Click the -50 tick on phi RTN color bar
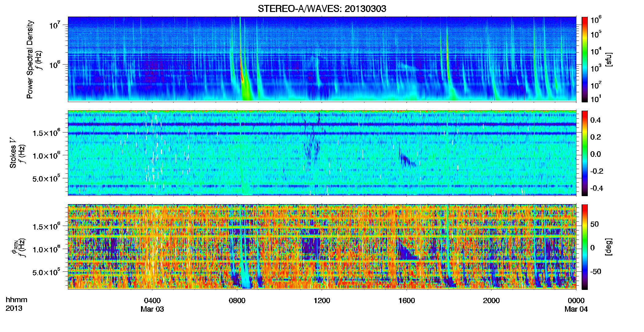644x332 pixels. (x=596, y=271)
